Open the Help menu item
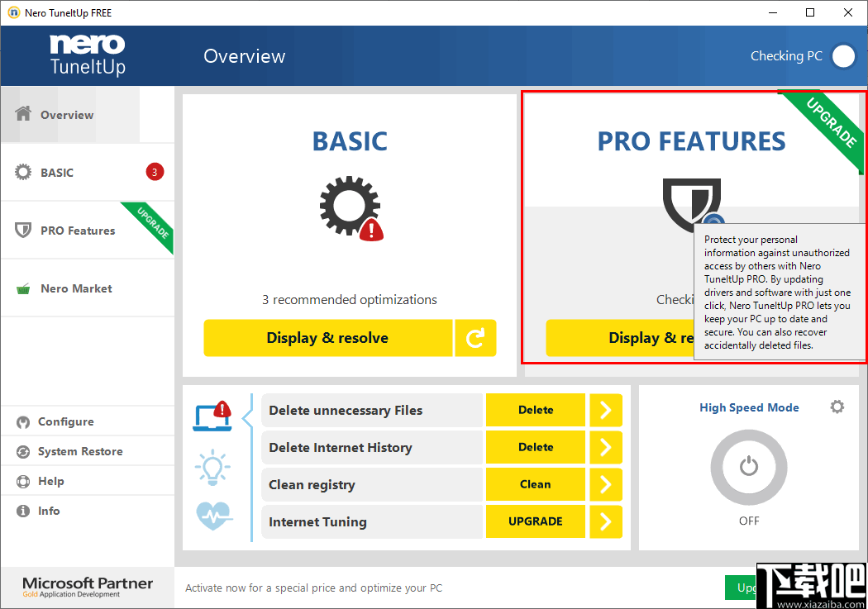The image size is (868, 609). pos(88,481)
